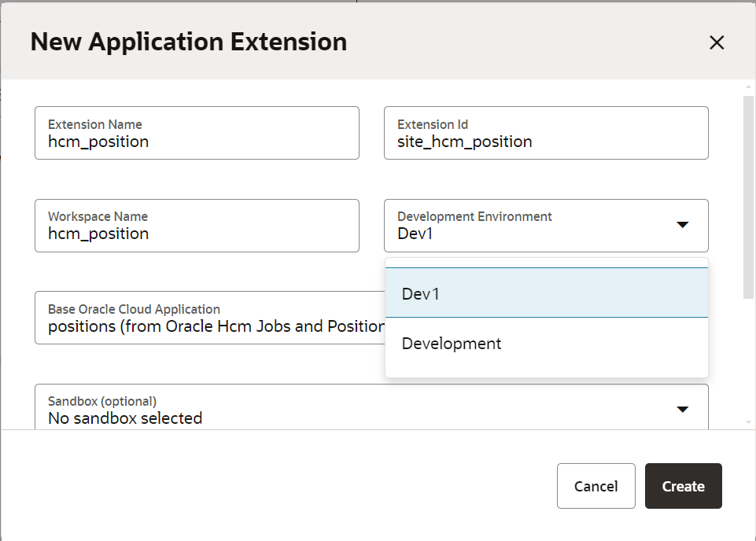
Task: Click the Create button
Action: coord(683,486)
